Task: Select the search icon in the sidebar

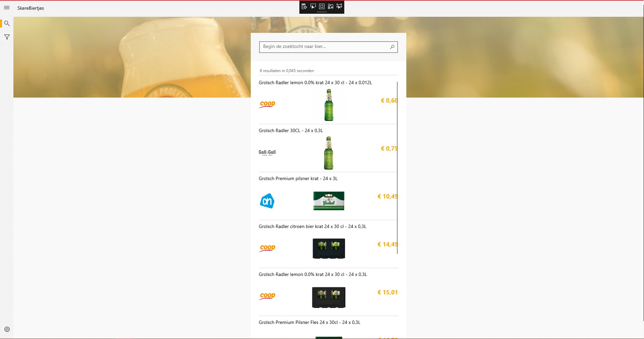Action: tap(7, 23)
